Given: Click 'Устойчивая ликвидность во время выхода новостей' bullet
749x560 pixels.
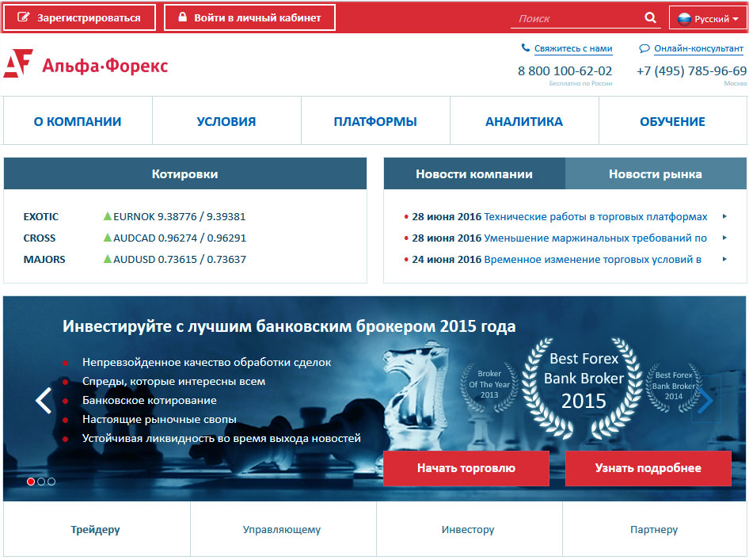Looking at the screenshot, I should pyautogui.click(x=222, y=438).
